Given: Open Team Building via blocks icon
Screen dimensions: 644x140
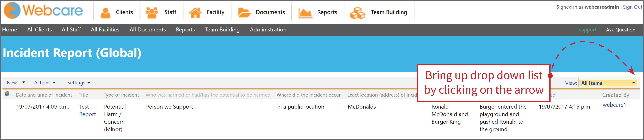Looking at the screenshot, I should point(357,13).
